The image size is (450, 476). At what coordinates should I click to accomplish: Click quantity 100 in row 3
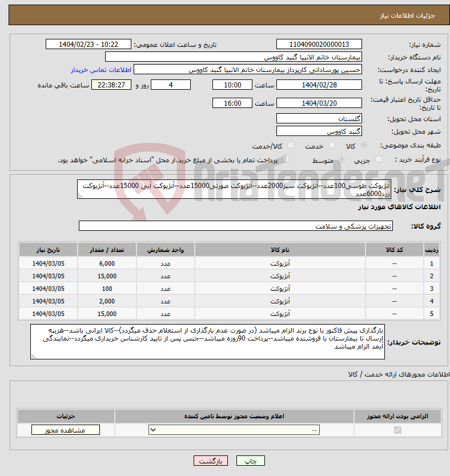click(x=107, y=289)
